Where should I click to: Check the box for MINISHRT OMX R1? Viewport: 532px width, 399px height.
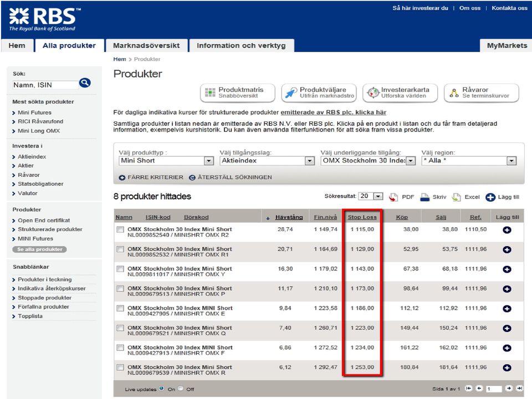pyautogui.click(x=120, y=249)
